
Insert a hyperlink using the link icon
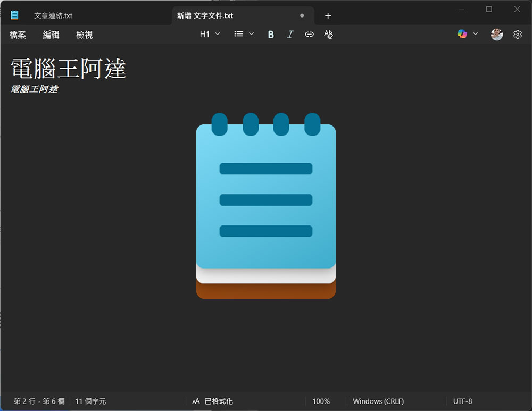(x=309, y=34)
